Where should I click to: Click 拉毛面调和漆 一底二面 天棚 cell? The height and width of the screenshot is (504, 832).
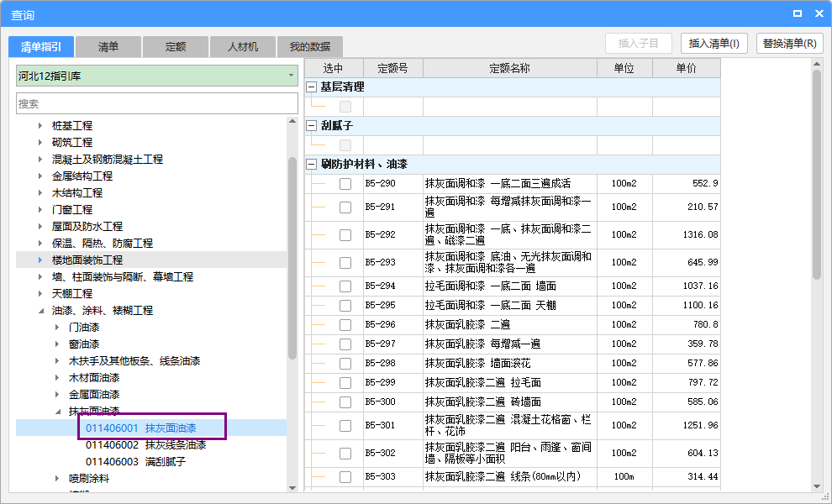510,306
